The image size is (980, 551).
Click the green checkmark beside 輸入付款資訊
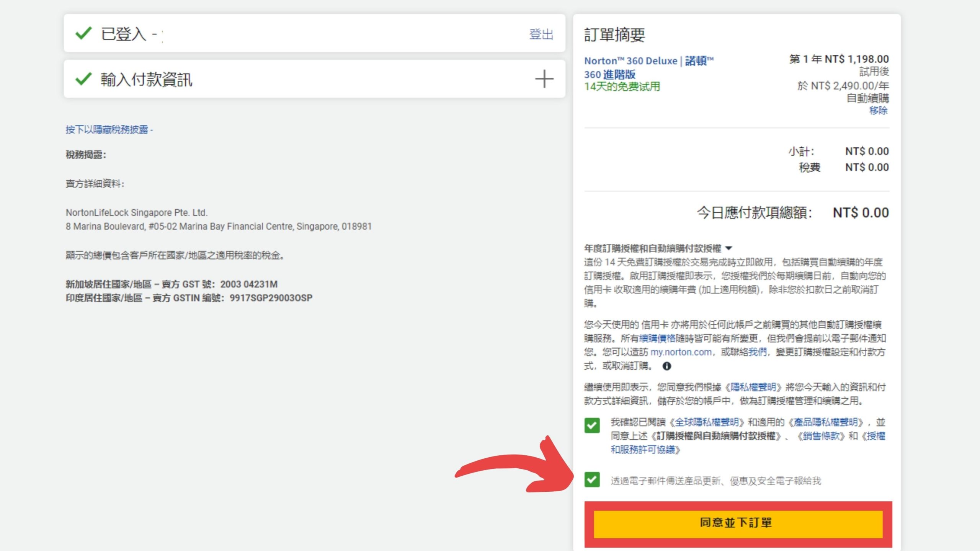(x=83, y=79)
